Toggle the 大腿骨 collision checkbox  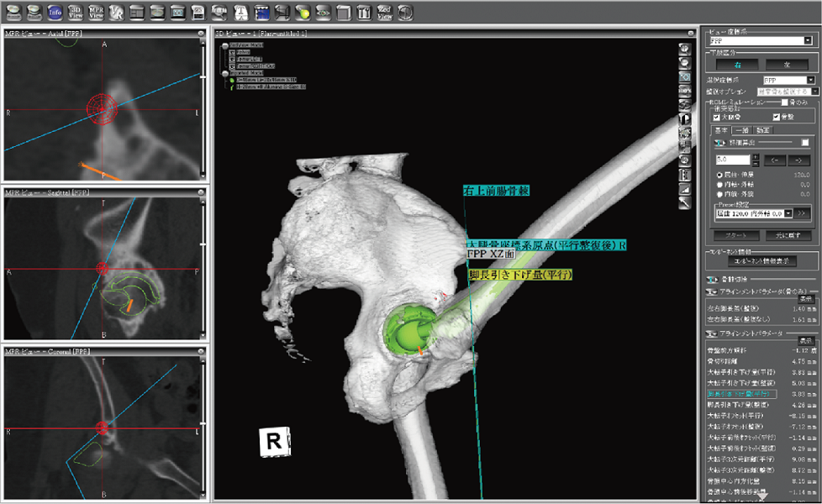[x=717, y=118]
